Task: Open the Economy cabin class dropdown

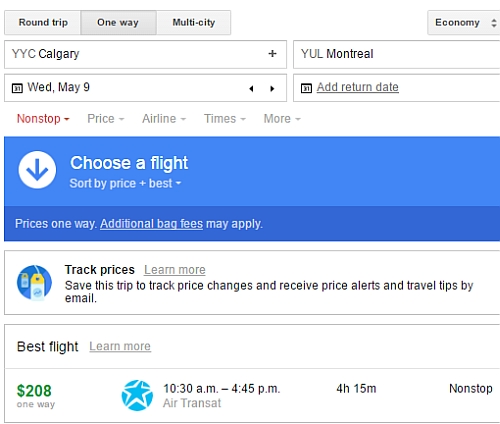Action: coord(464,23)
